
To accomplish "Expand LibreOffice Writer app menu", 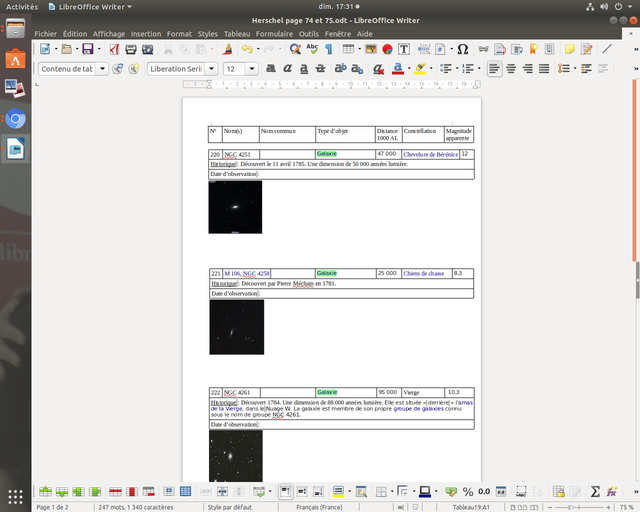I will tap(90, 7).
